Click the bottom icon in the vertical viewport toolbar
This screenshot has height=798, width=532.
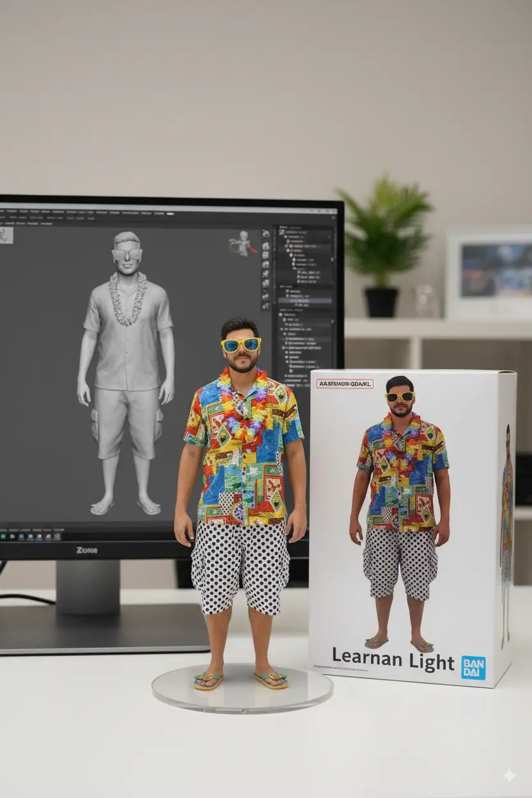tap(265, 306)
